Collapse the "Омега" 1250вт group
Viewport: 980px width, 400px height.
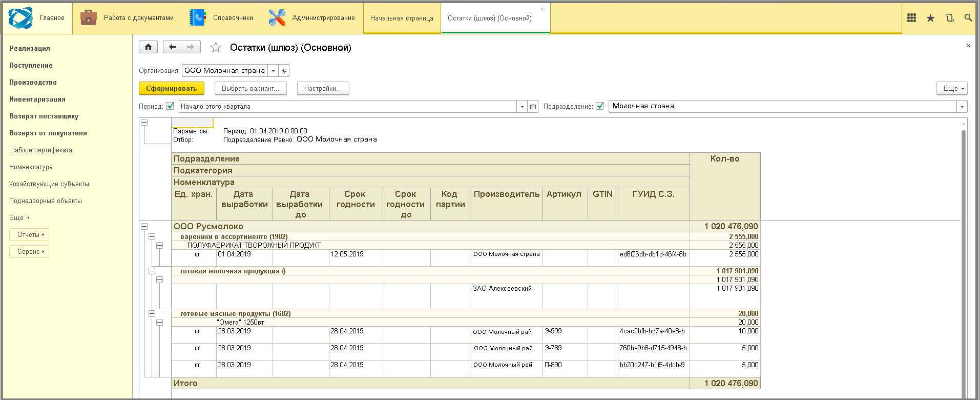coord(159,322)
